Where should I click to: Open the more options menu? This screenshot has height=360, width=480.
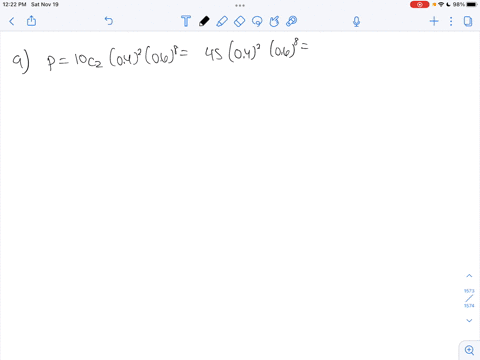click(451, 21)
